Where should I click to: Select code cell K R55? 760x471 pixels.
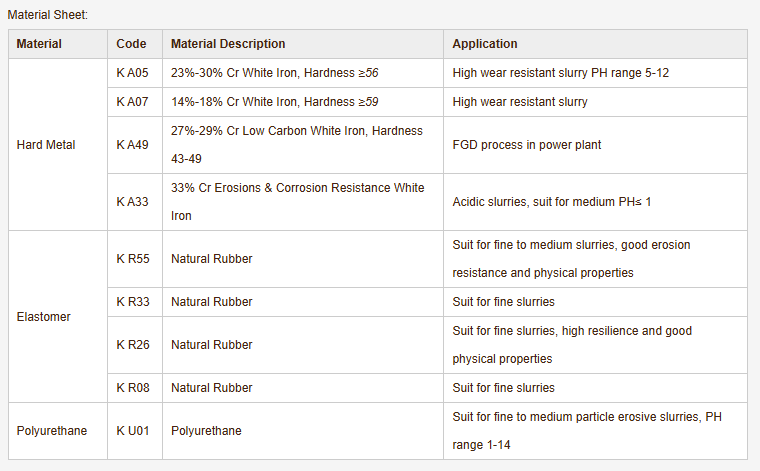tap(133, 259)
